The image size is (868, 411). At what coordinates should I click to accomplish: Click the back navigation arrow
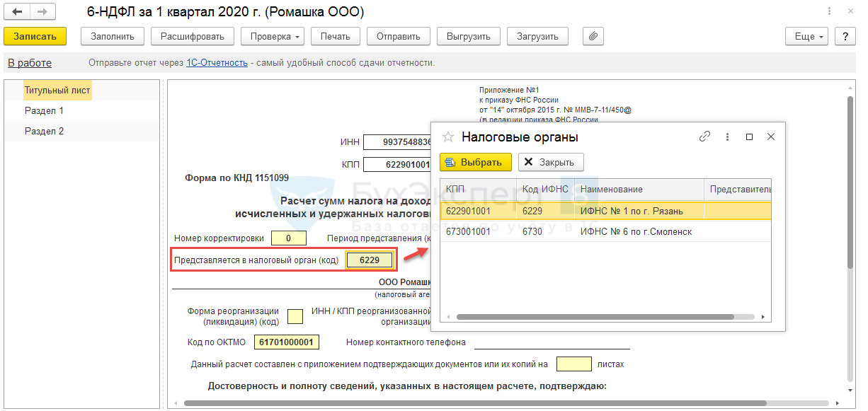pos(17,12)
